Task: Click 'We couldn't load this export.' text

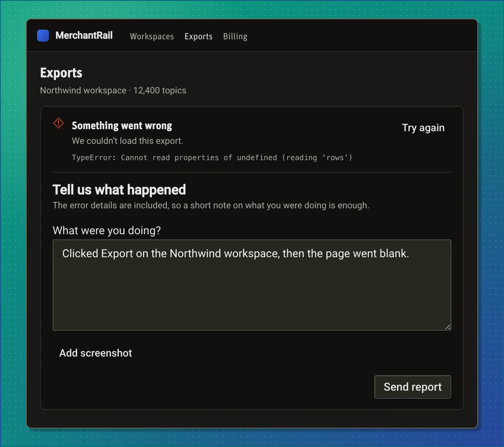Action: tap(127, 140)
